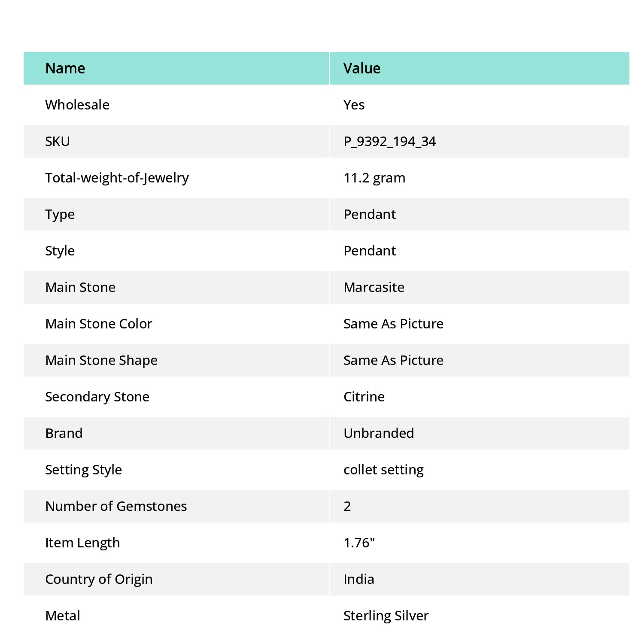Viewport: 644px width, 644px height.
Task: Click the Main Stone Color label
Action: [x=99, y=324]
